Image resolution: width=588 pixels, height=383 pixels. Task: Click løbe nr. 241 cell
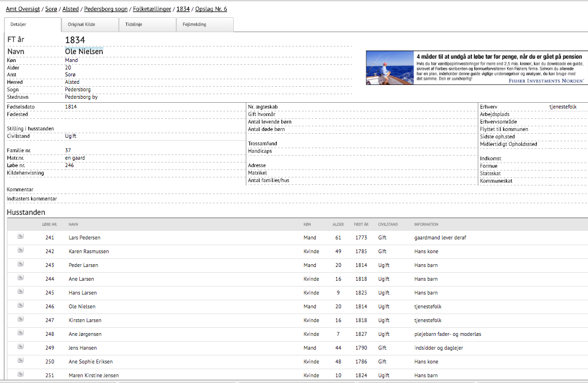[x=49, y=238]
